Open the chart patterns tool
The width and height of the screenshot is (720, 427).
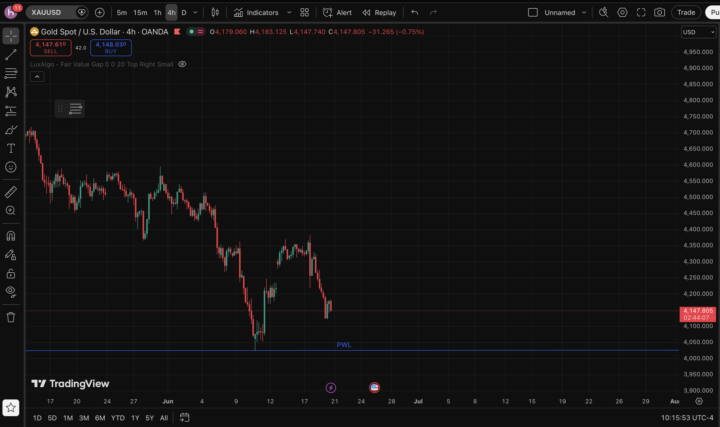pos(11,92)
